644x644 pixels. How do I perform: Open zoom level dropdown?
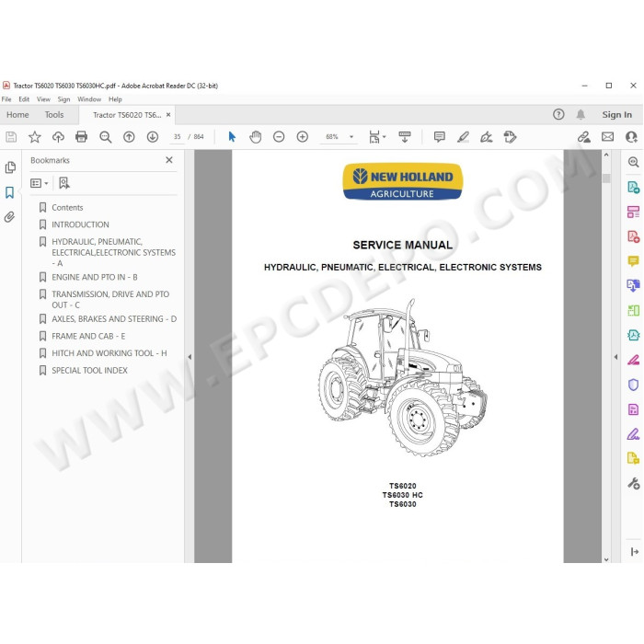351,137
